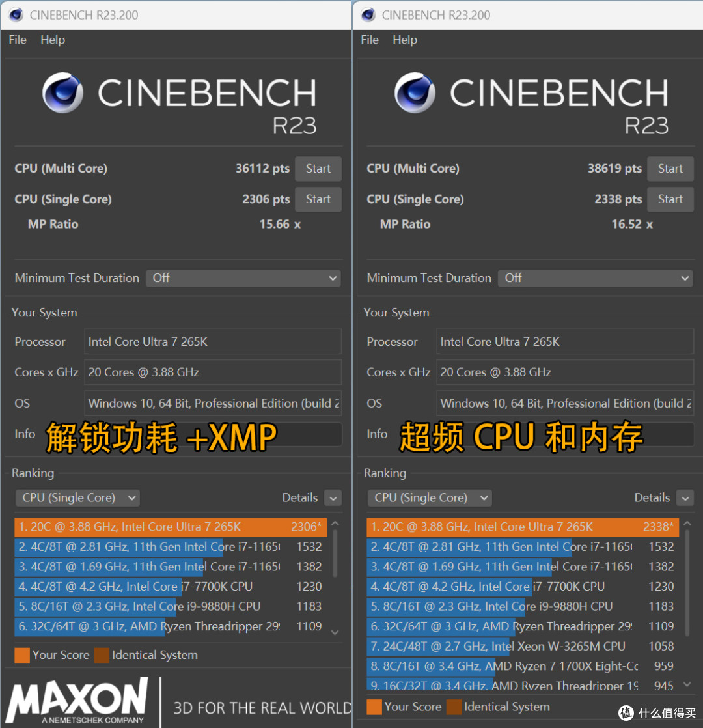Expand Details dropdown in right window ranking
This screenshot has width=703, height=728.
click(685, 498)
